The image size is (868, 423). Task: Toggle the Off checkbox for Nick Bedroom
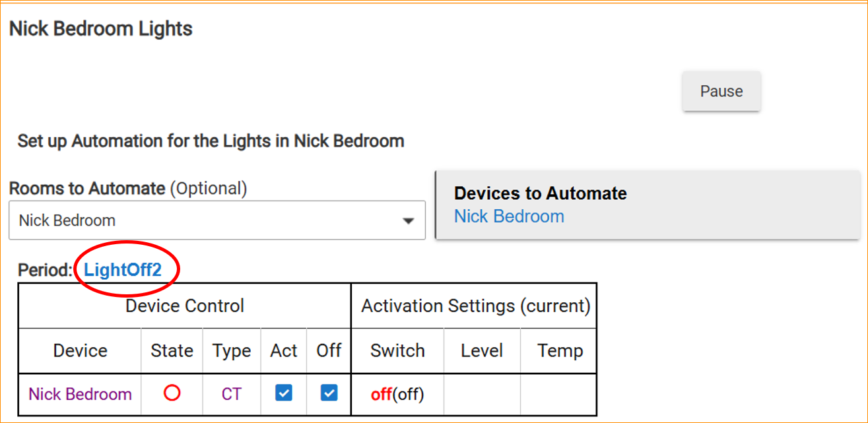point(329,393)
